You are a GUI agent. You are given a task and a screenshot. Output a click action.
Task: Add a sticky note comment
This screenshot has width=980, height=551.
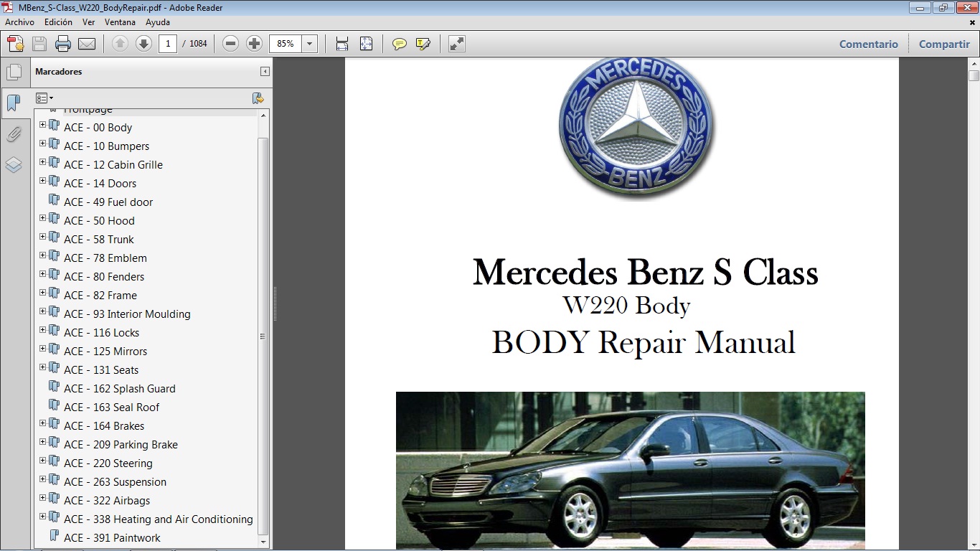pos(400,44)
